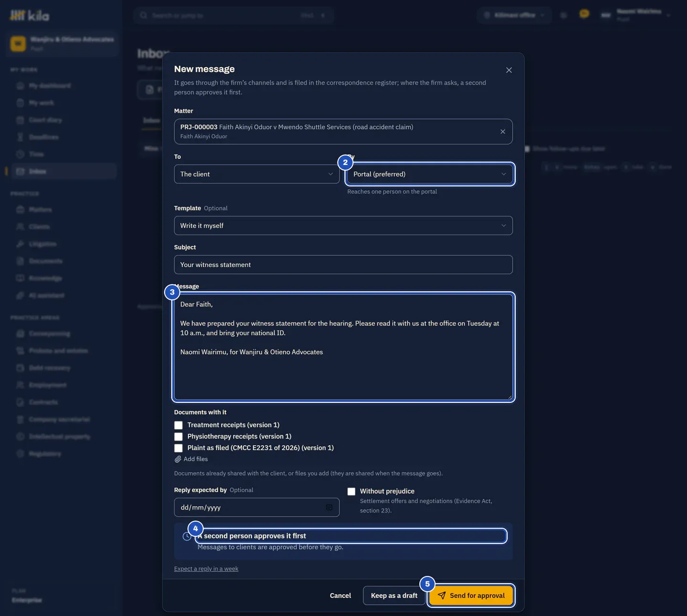Clear the selected matter PRJ-000003
Screen dimensions: 687x616
click(x=503, y=132)
